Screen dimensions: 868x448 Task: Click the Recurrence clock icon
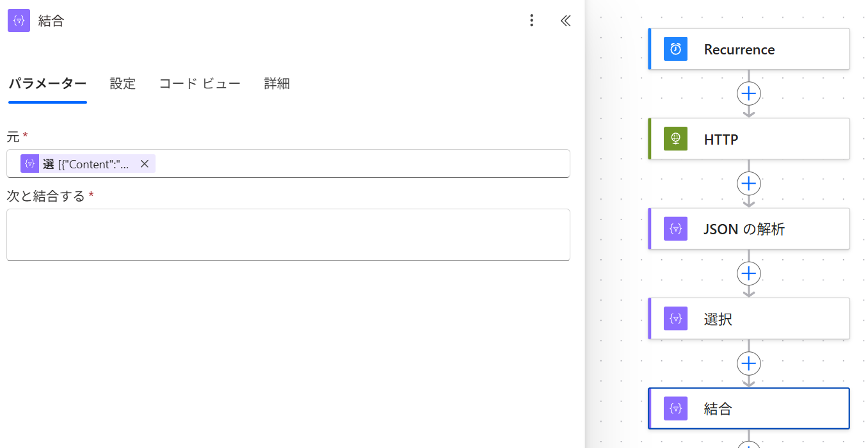(x=675, y=49)
